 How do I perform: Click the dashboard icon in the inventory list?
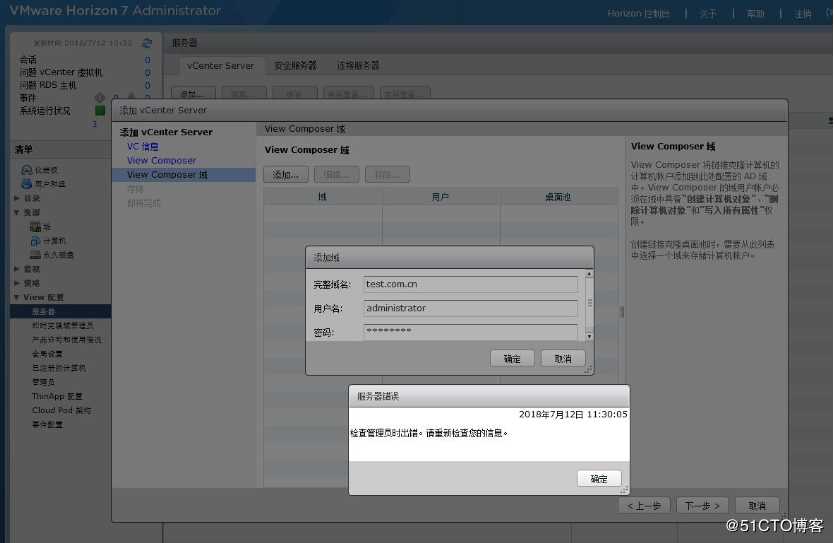pyautogui.click(x=27, y=170)
